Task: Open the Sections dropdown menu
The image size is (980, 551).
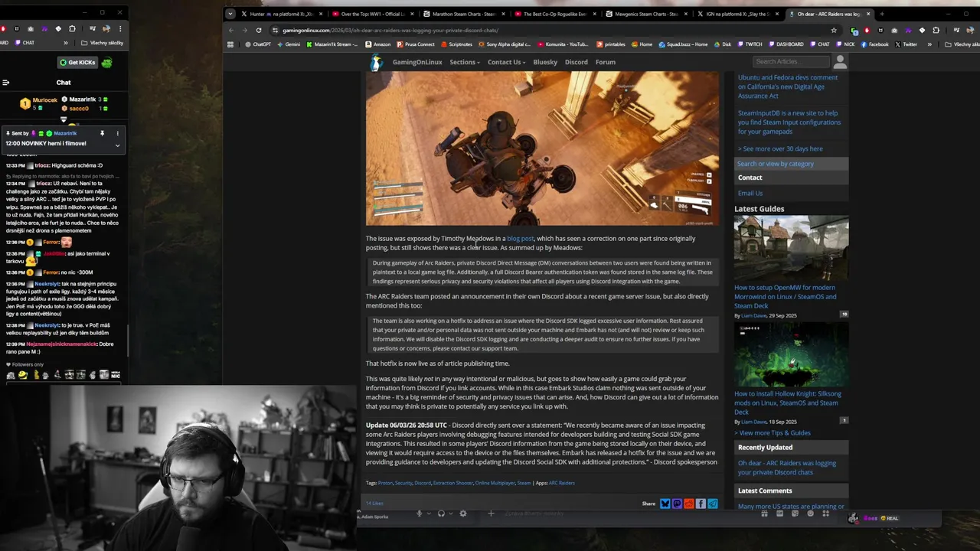Action: coord(465,62)
